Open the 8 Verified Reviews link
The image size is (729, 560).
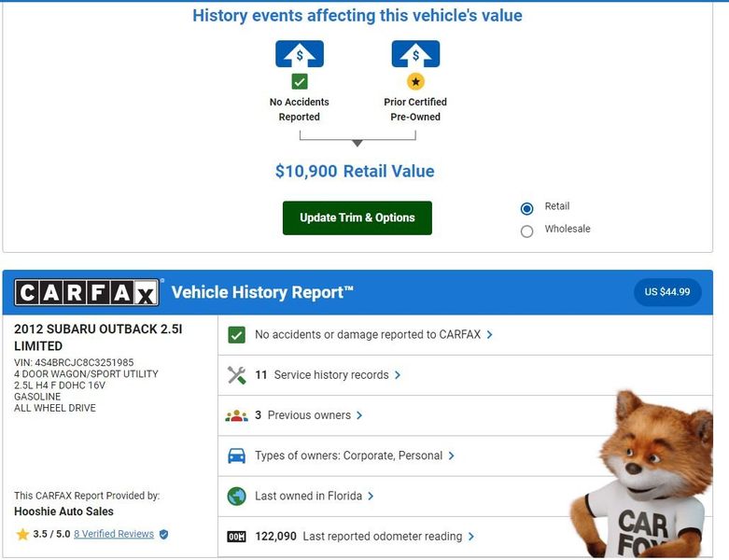tap(114, 534)
